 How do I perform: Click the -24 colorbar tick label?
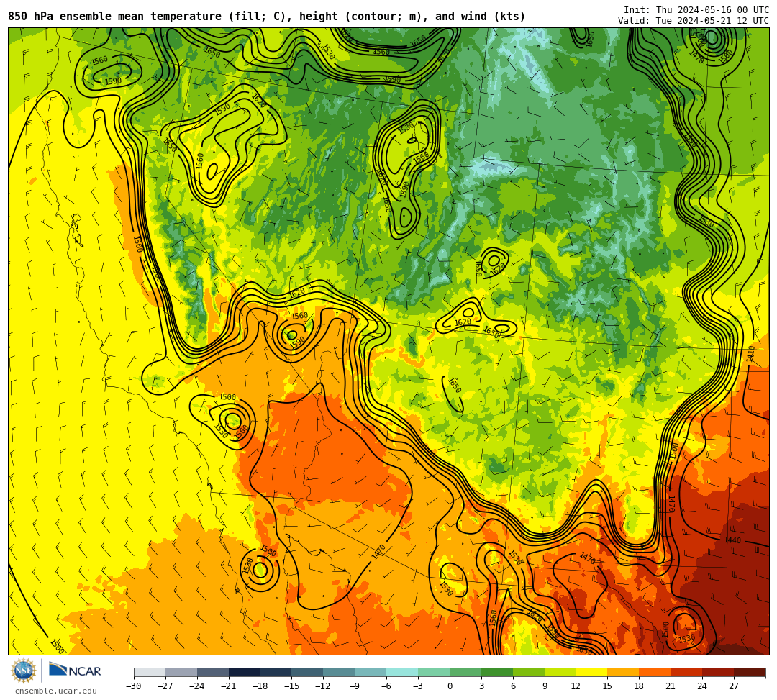tap(196, 686)
